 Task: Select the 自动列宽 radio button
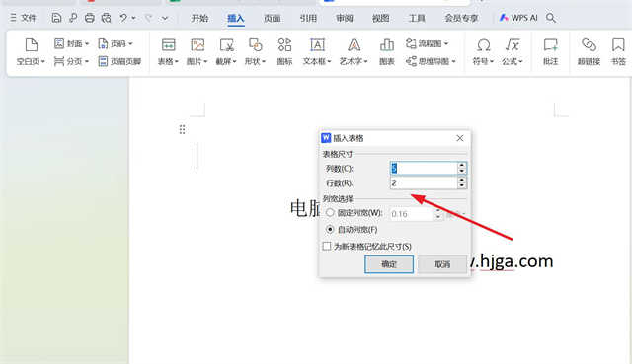(x=330, y=229)
